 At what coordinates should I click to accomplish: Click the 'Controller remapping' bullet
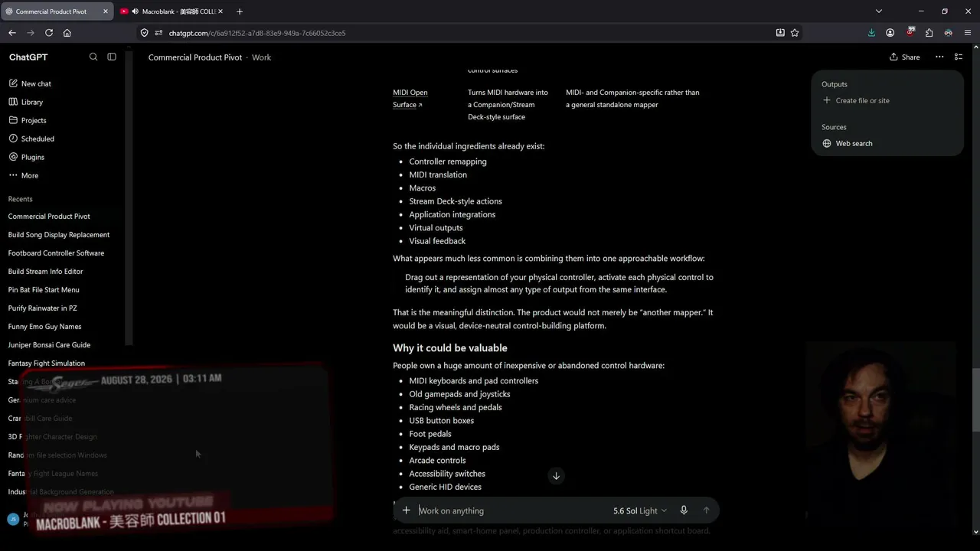pos(448,161)
